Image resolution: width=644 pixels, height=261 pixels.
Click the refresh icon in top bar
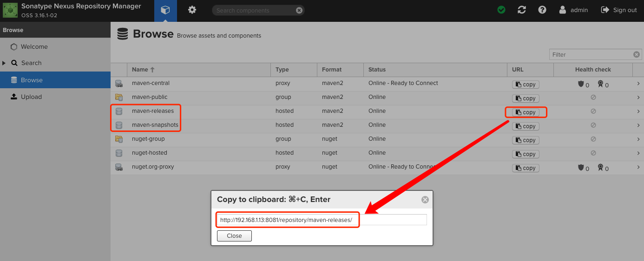[x=522, y=10]
